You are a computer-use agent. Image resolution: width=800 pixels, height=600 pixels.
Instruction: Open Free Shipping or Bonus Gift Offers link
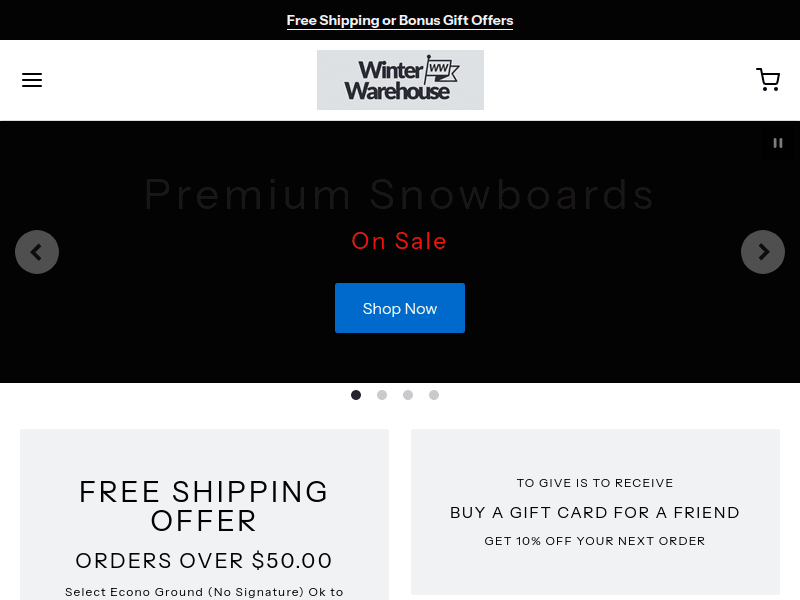(x=400, y=20)
